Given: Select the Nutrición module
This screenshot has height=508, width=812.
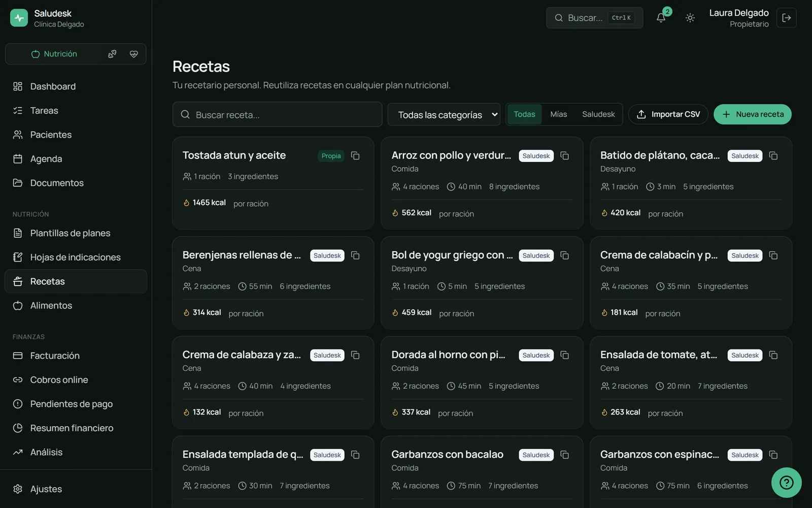Looking at the screenshot, I should (54, 54).
